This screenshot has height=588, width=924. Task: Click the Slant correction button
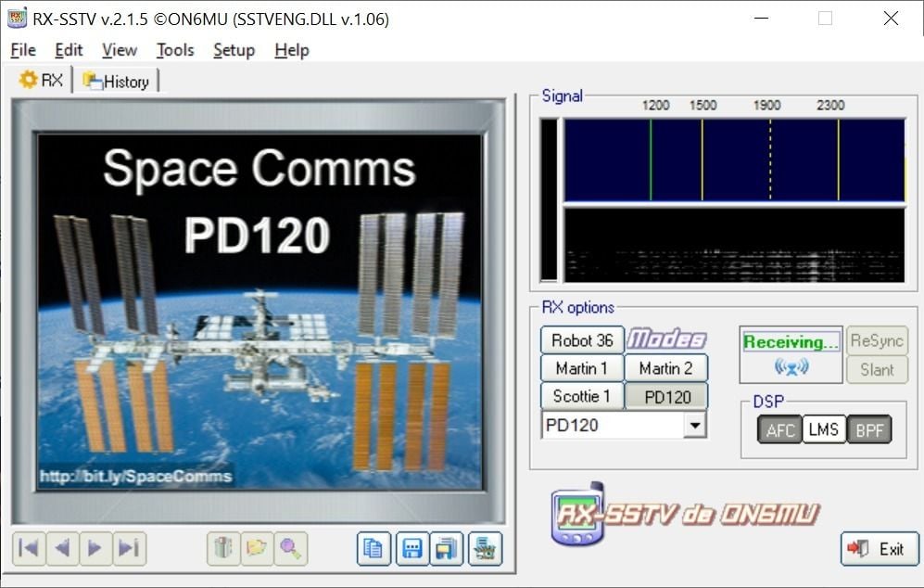[x=877, y=370]
